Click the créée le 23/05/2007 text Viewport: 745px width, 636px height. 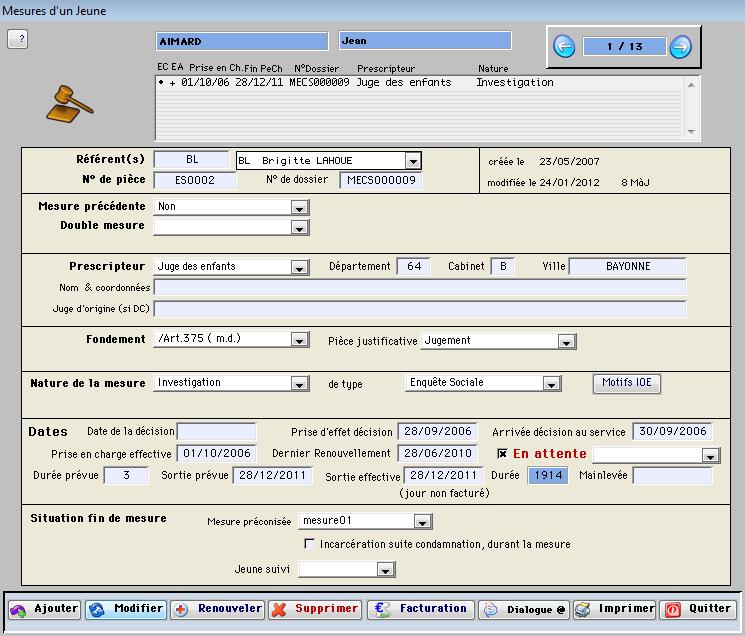coord(544,161)
